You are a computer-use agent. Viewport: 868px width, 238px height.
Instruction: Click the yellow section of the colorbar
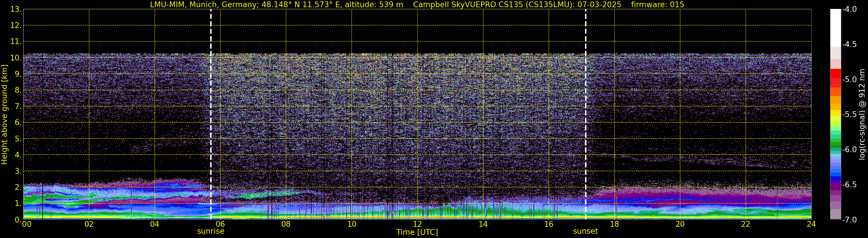[x=835, y=113]
